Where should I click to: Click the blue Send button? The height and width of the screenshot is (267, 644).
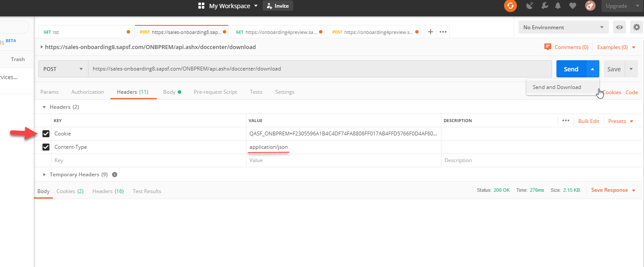[571, 69]
